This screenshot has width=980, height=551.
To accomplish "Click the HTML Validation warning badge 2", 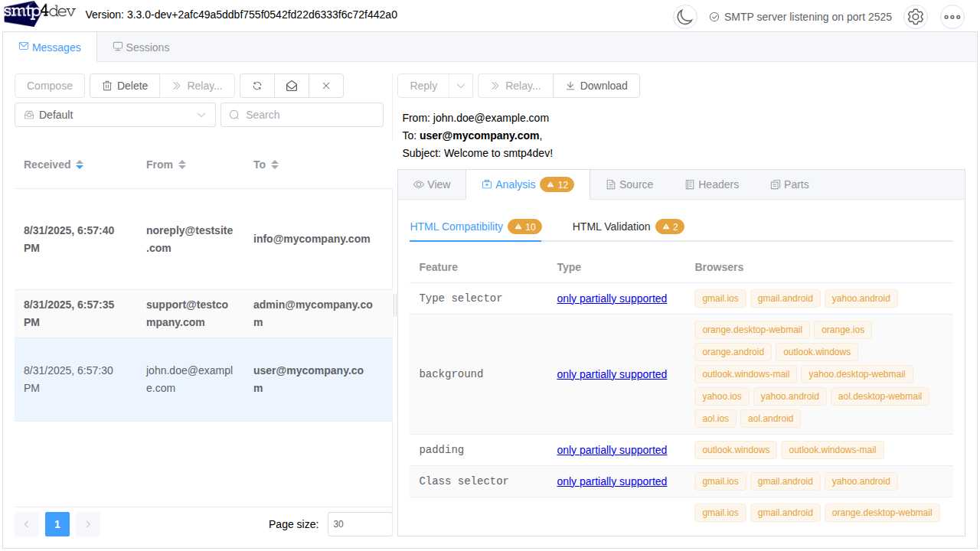I will (x=670, y=227).
